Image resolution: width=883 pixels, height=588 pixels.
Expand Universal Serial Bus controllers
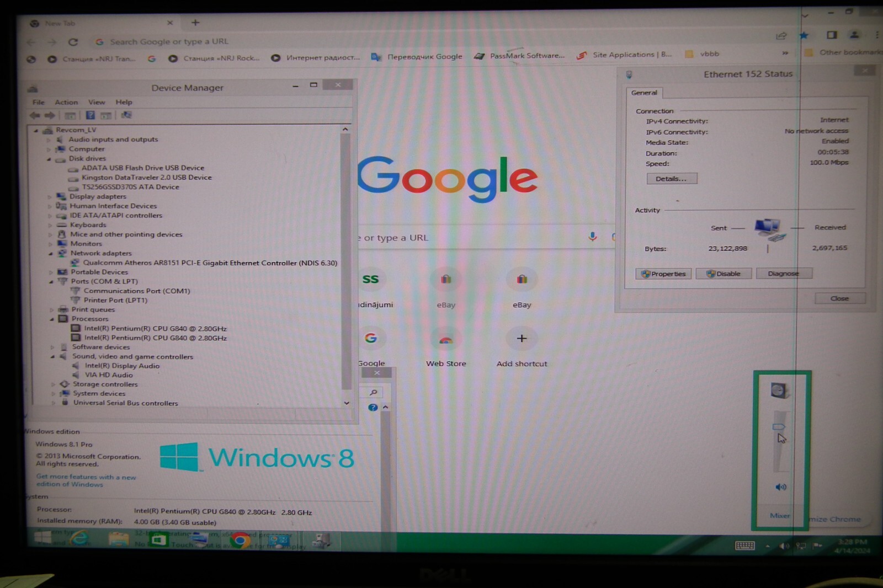(x=54, y=403)
